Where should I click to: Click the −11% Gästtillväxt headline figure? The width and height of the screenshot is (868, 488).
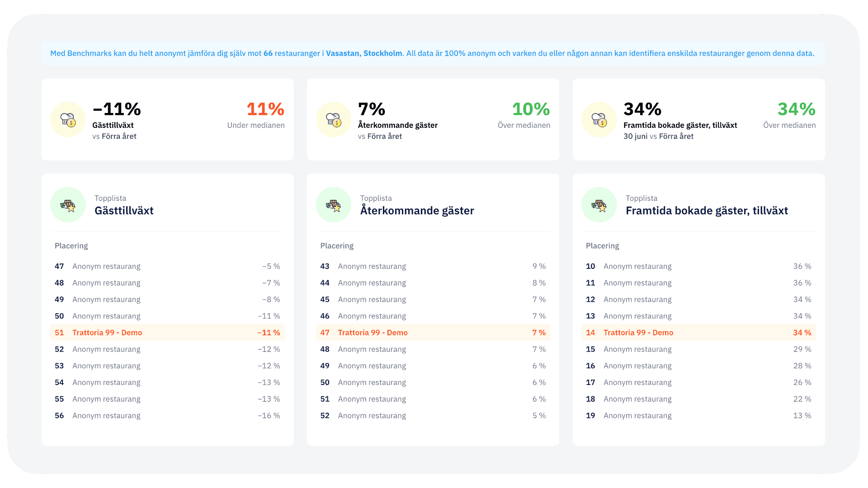117,109
